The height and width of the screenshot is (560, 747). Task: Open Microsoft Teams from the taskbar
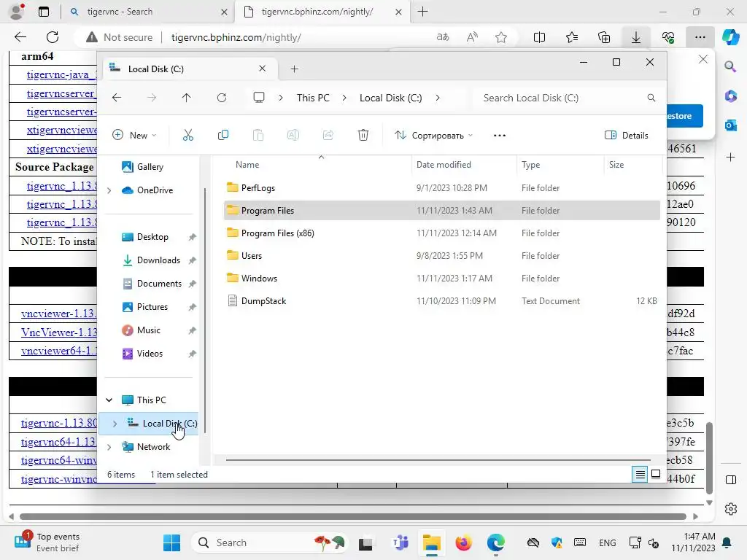pyautogui.click(x=400, y=542)
